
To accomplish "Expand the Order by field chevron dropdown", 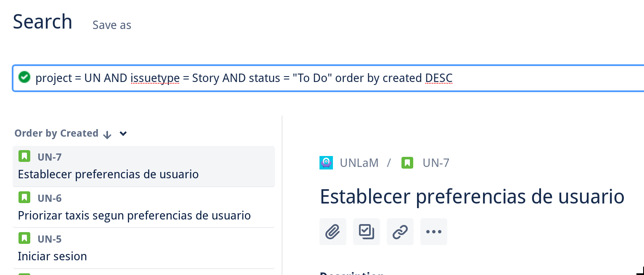I will [123, 134].
